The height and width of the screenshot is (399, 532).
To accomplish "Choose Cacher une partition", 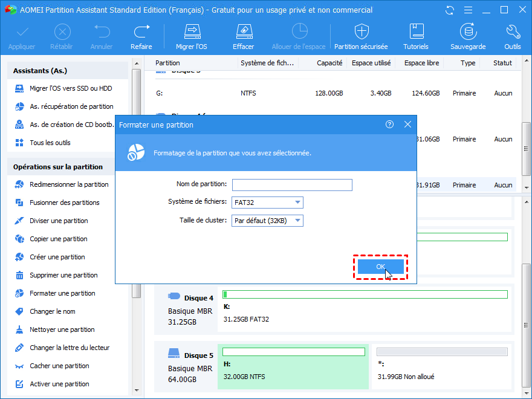I will click(x=52, y=366).
